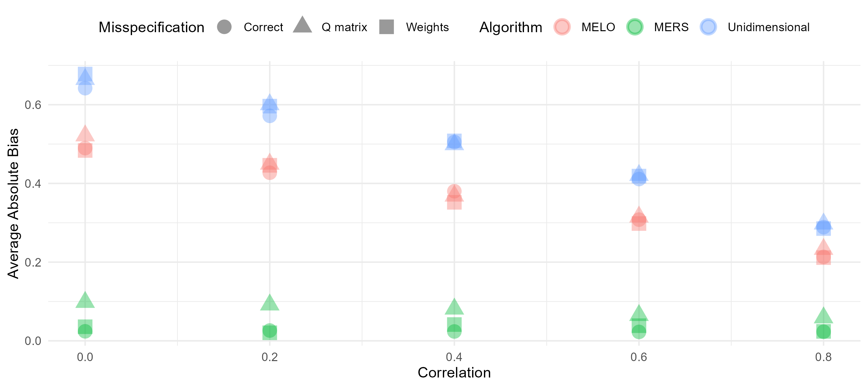Click the Algorithm legend title
Image resolution: width=868 pixels, height=388 pixels.
pyautogui.click(x=511, y=27)
